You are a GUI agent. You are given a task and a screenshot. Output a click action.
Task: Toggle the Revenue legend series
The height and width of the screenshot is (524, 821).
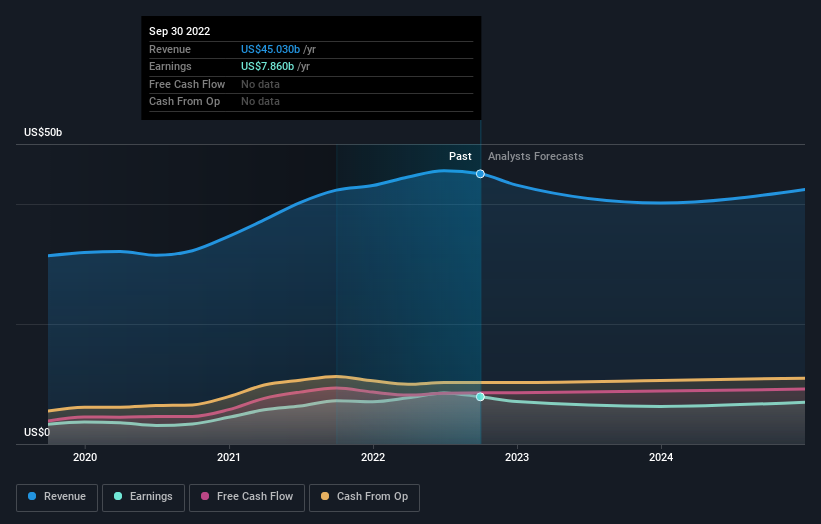coord(57,497)
